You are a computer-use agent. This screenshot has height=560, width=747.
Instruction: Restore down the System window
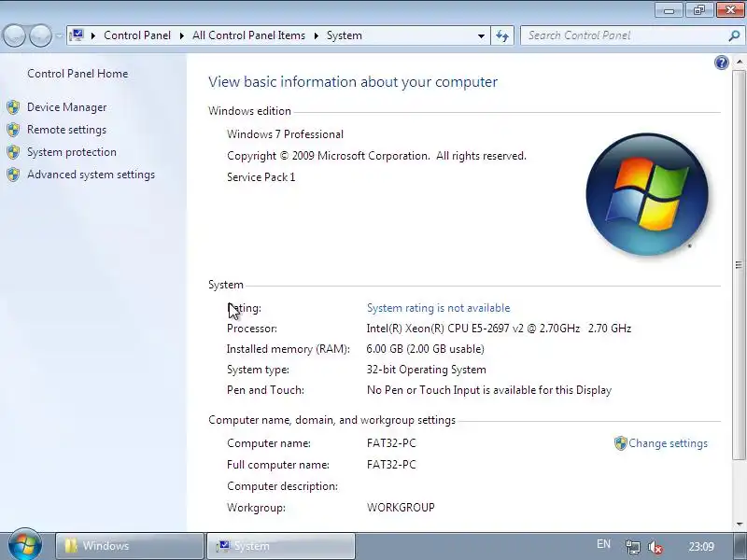(698, 10)
